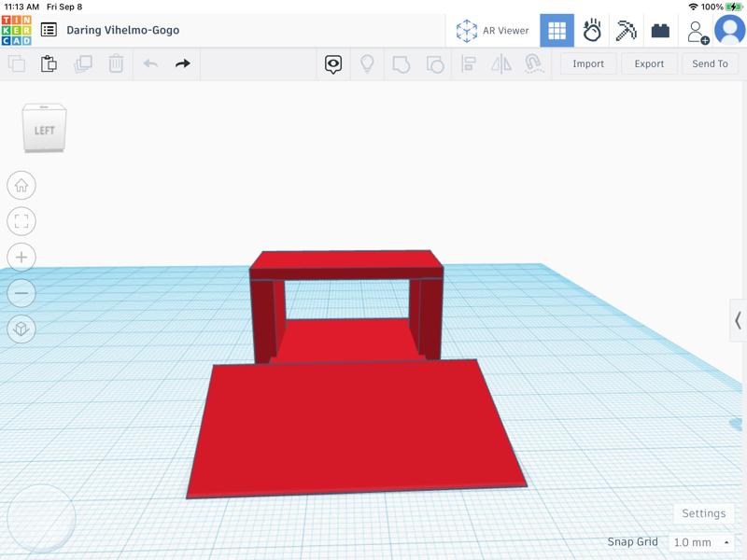Switch to Blocks pickaxe mode
This screenshot has width=747, height=560.
(626, 31)
